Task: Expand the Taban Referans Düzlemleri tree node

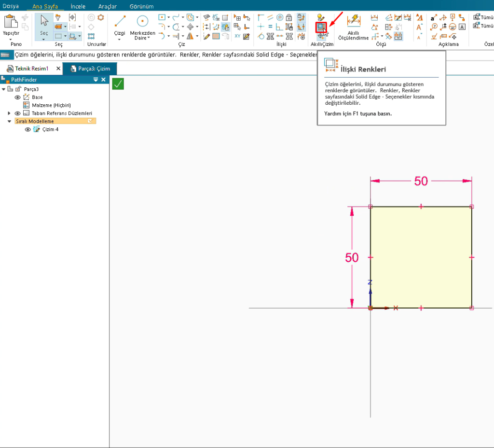Action: 9,113
